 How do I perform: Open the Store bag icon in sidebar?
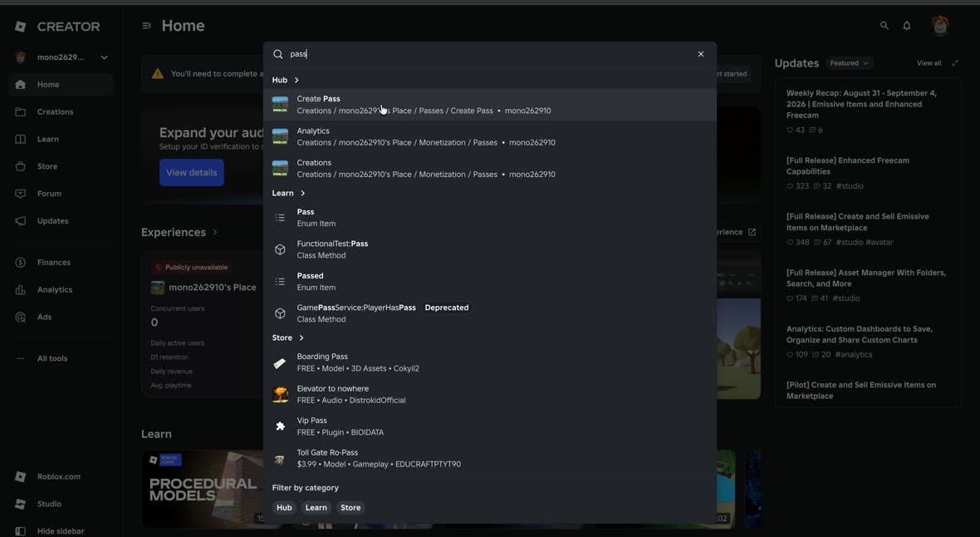click(21, 166)
